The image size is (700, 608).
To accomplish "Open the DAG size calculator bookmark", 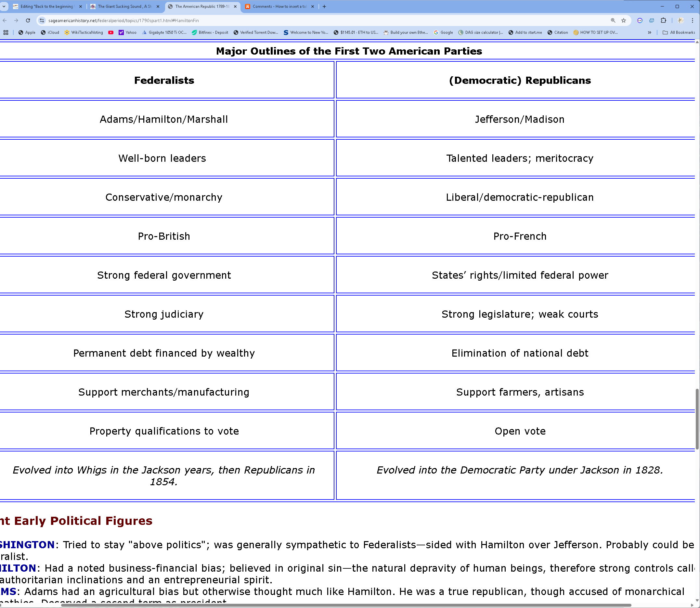I will point(481,32).
